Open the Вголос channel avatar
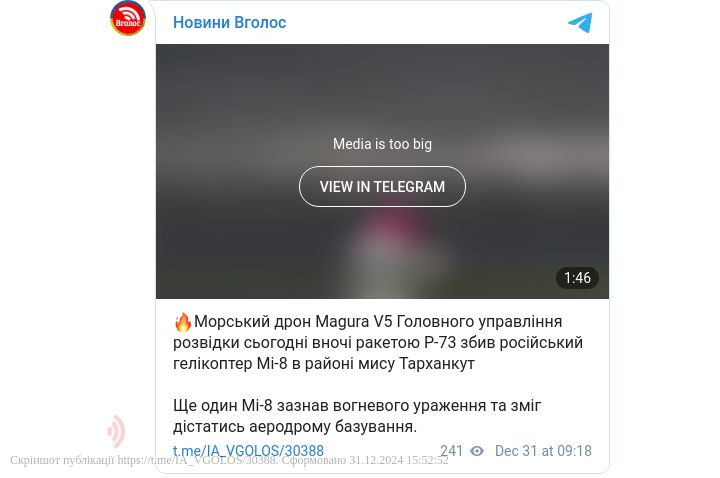720x478 pixels. tap(128, 18)
